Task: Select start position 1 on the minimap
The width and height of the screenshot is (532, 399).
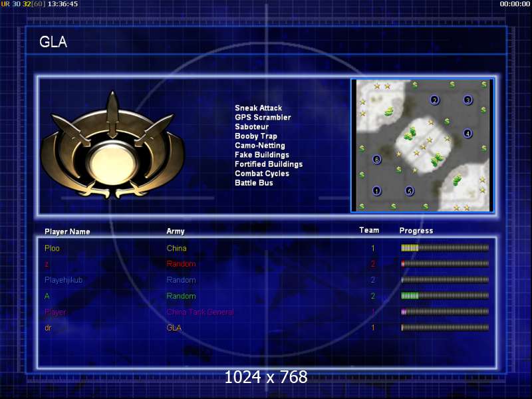Action: [376, 191]
